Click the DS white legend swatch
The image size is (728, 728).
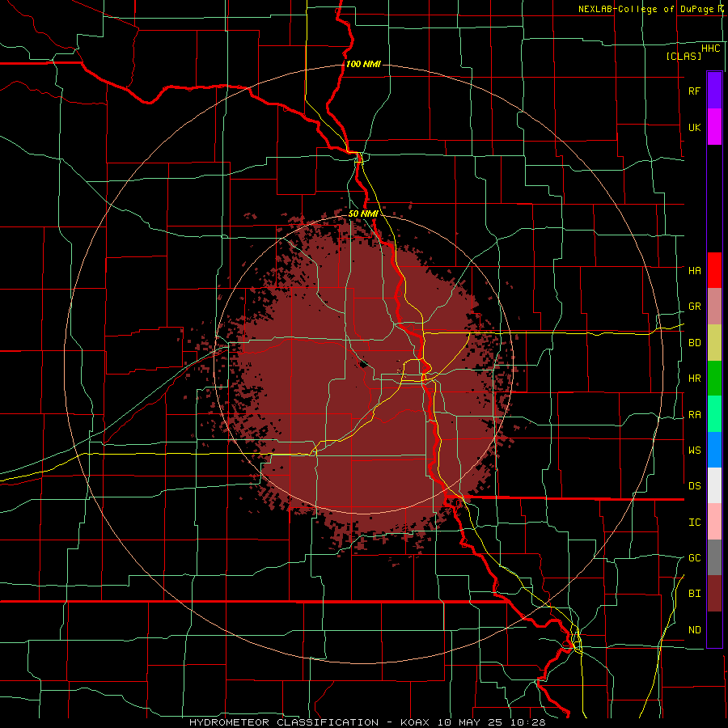[714, 485]
